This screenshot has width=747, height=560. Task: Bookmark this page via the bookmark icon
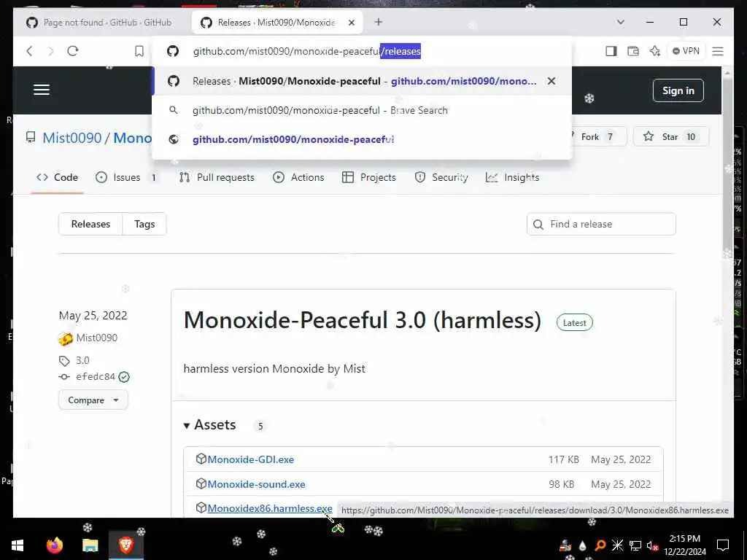pos(139,51)
